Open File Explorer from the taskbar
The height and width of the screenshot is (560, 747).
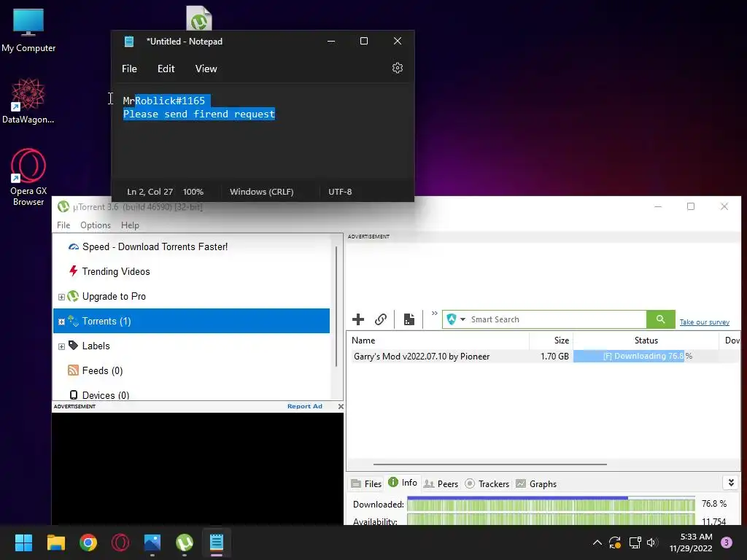pyautogui.click(x=55, y=542)
